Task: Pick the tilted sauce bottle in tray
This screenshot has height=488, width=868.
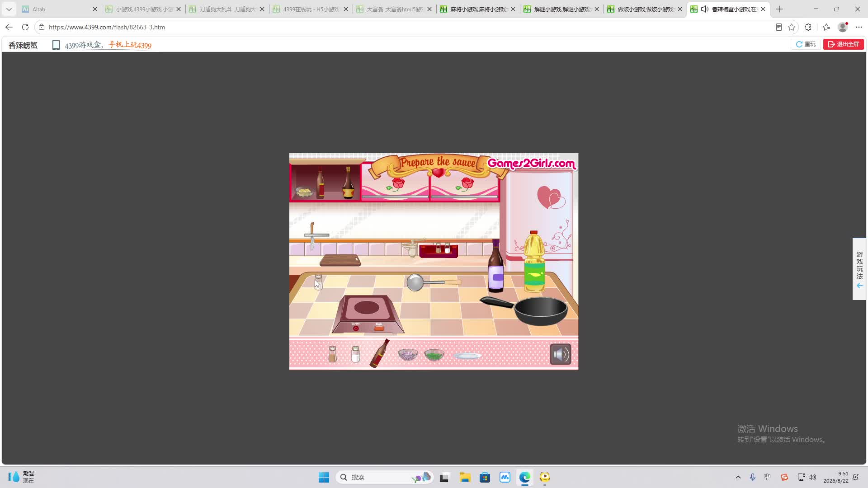Action: (x=380, y=353)
